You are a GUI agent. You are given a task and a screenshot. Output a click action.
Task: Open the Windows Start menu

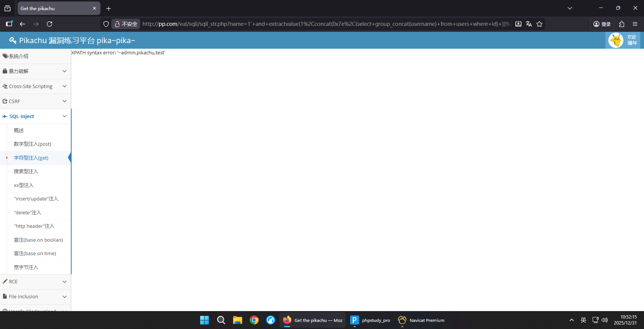pos(204,320)
